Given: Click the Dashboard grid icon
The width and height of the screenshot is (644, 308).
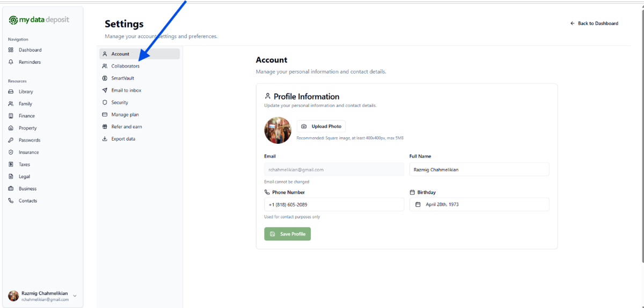Looking at the screenshot, I should pos(11,50).
